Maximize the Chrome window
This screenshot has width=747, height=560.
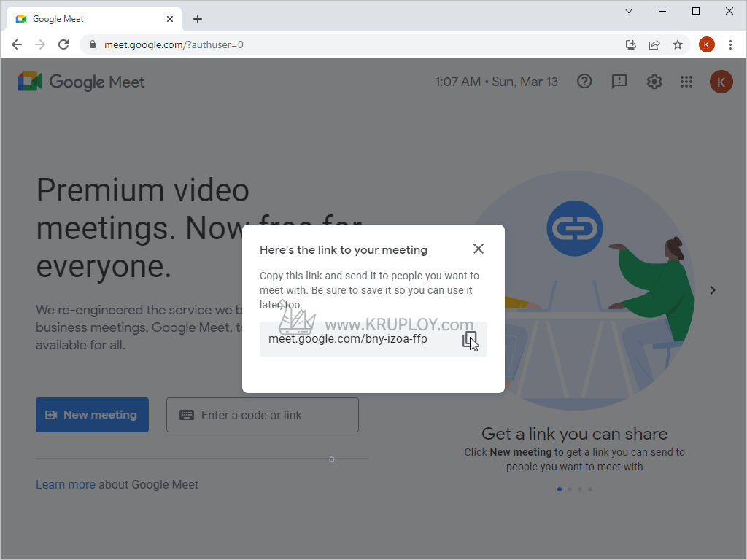(x=695, y=11)
